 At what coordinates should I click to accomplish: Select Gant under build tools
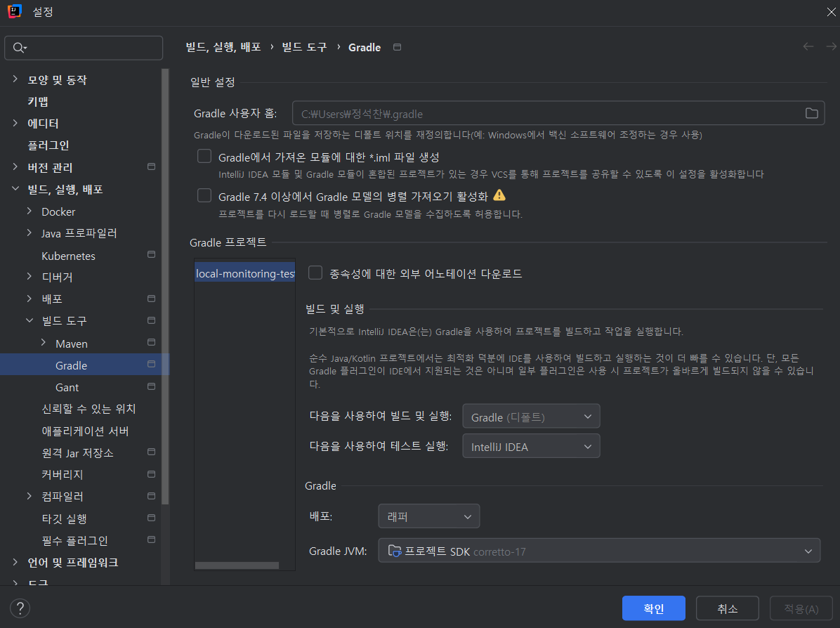67,387
